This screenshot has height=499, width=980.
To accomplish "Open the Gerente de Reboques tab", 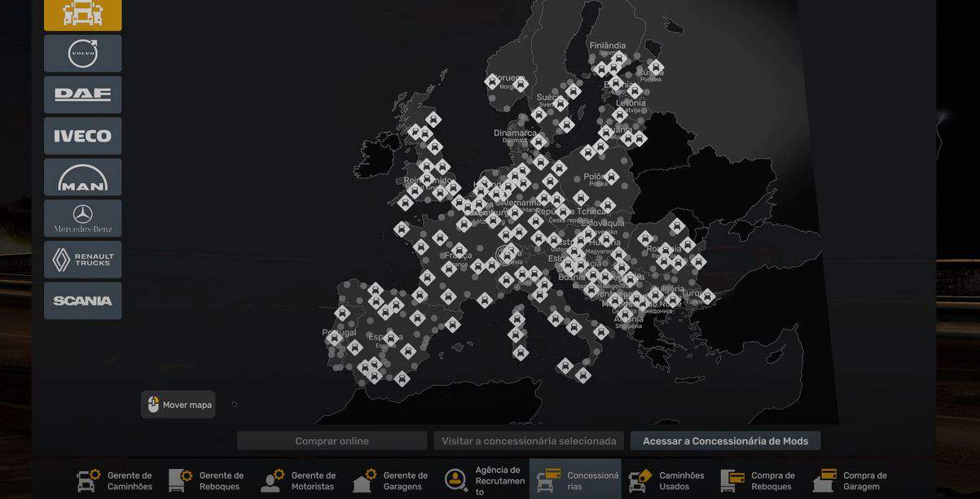I will click(x=207, y=480).
